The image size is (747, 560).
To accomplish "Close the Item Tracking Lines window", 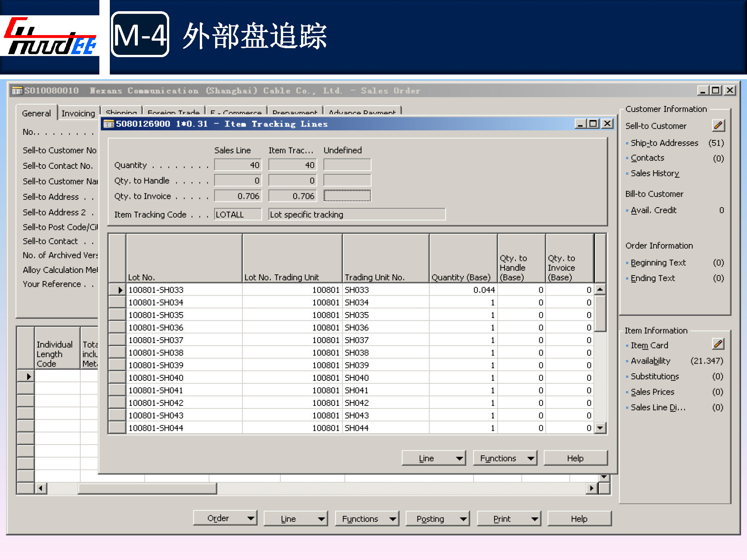I will (x=607, y=124).
